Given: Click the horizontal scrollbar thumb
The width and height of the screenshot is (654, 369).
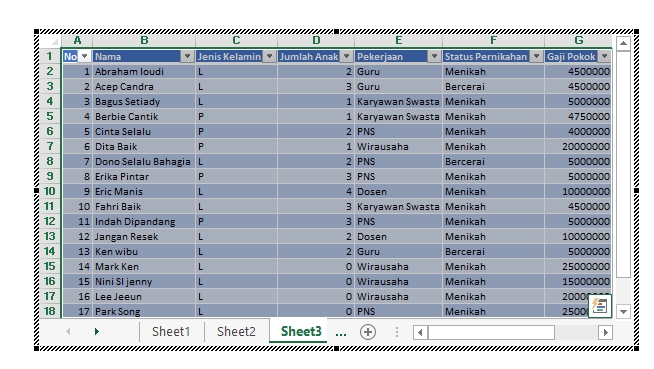Looking at the screenshot, I should [x=491, y=332].
